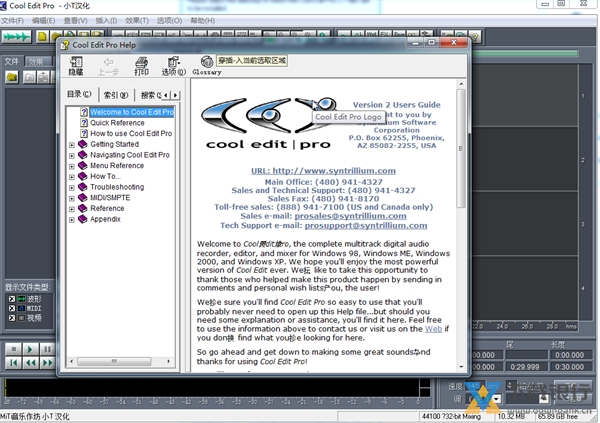
Task: Toggle the 视频 file type checkbox
Action: click(x=12, y=318)
